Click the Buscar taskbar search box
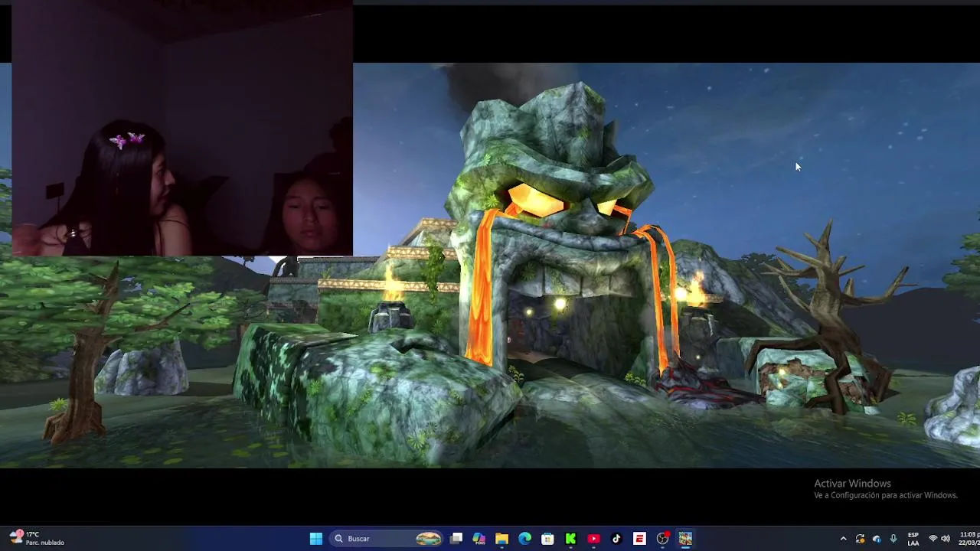 coord(387,539)
